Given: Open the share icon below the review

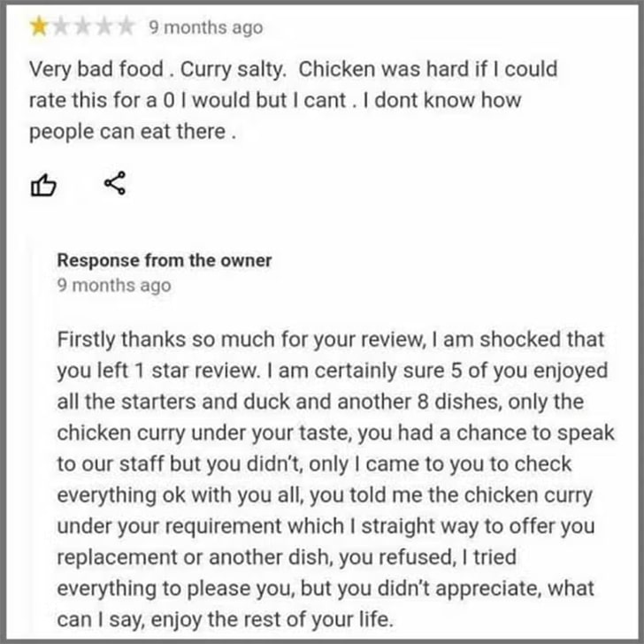Looking at the screenshot, I should click(x=115, y=183).
